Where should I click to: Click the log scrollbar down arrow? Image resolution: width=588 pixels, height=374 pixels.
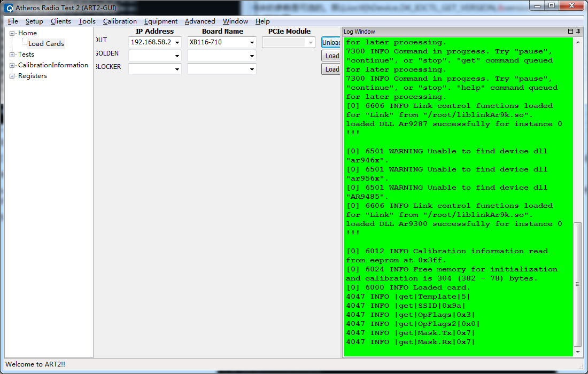pyautogui.click(x=577, y=352)
